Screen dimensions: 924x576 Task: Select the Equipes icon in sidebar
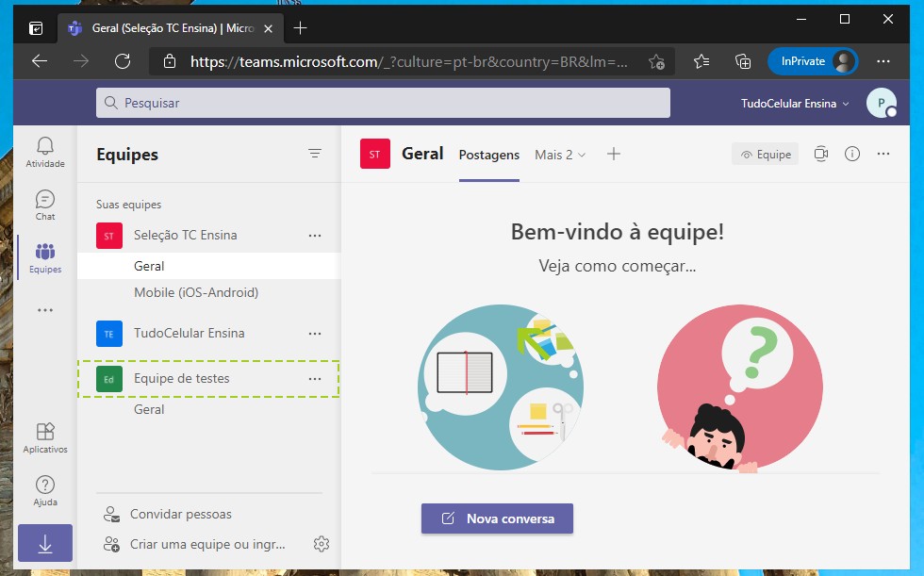coord(45,256)
